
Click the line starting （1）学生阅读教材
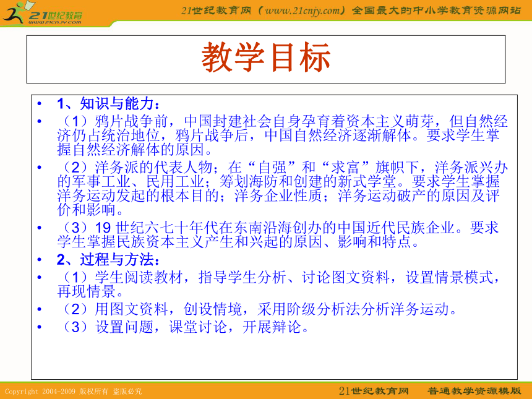[x=280, y=278]
